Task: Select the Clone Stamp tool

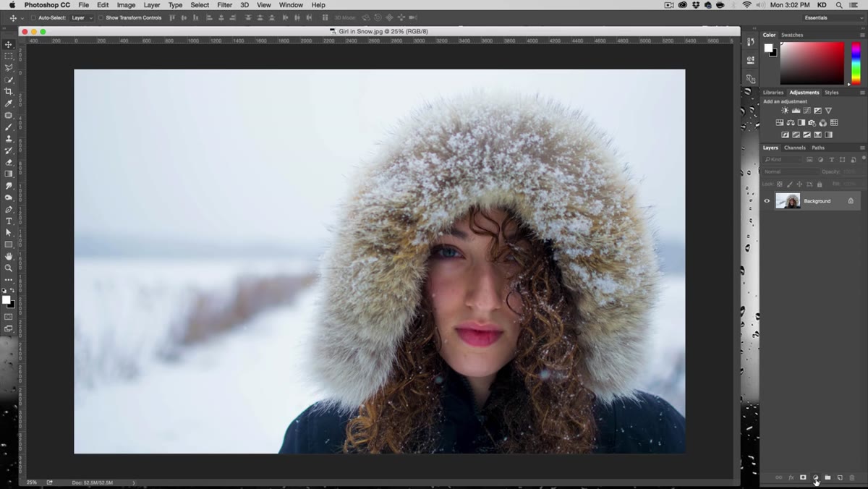Action: 9,138
